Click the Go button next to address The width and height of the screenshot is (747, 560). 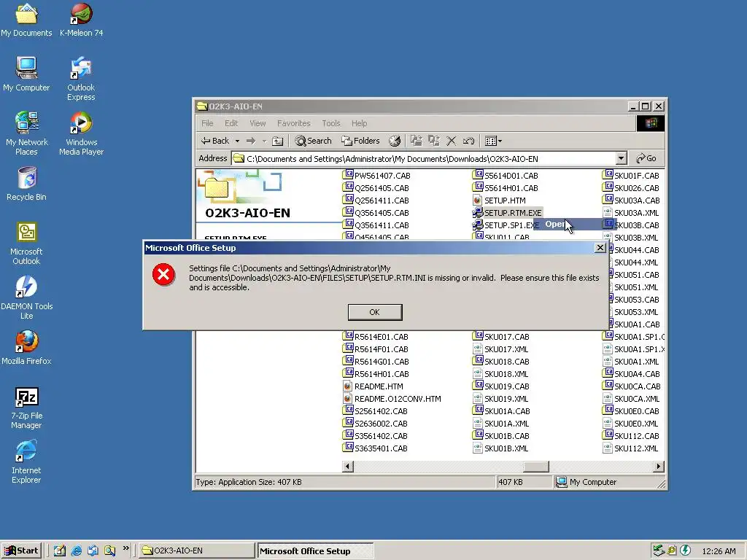click(x=646, y=158)
